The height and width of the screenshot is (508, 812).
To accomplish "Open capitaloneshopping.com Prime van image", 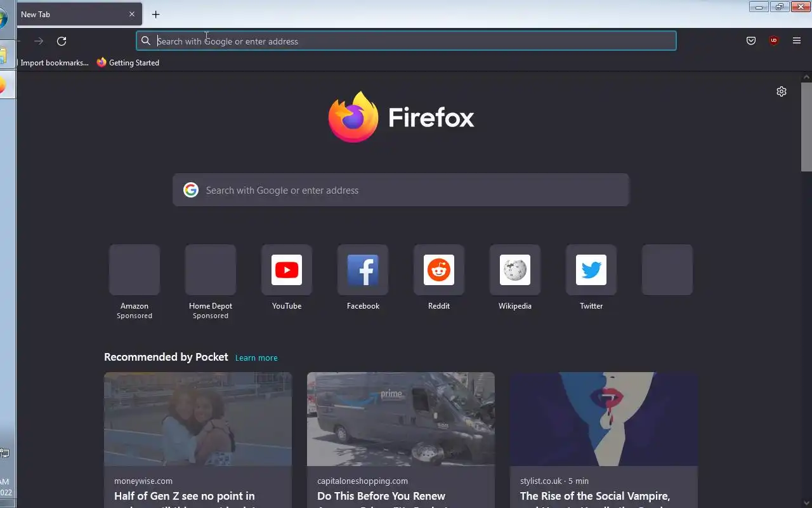I will [401, 419].
